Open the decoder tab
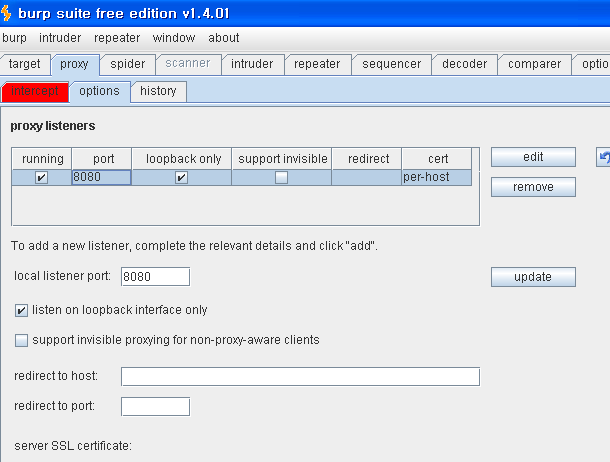Viewport: 610px width, 462px height. pyautogui.click(x=465, y=64)
